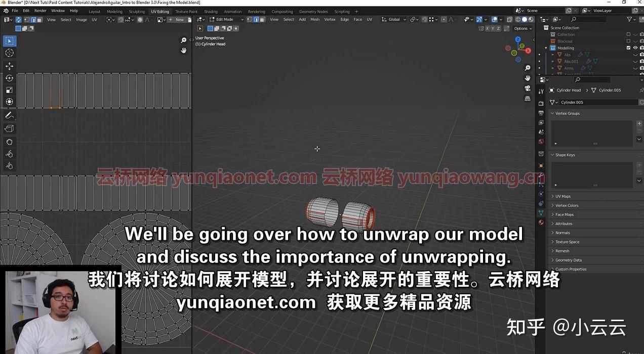Toggle the X axis constraint button

pyautogui.click(x=488, y=28)
